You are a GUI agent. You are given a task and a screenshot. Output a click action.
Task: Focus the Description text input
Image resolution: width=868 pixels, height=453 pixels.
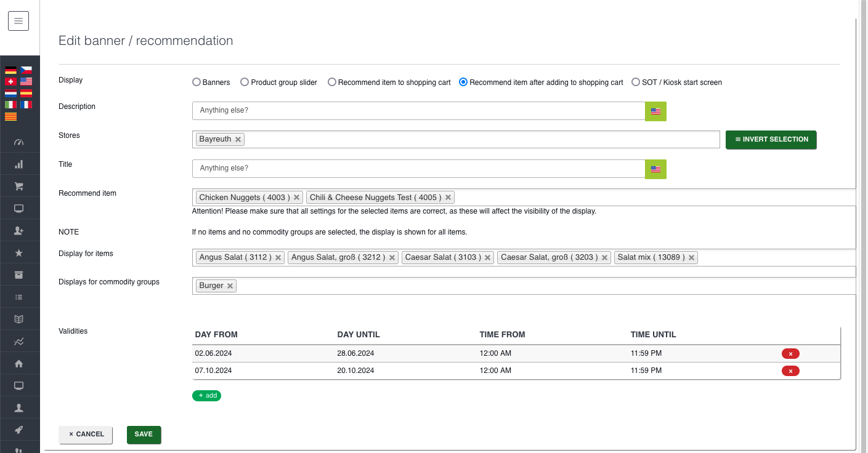[418, 111]
